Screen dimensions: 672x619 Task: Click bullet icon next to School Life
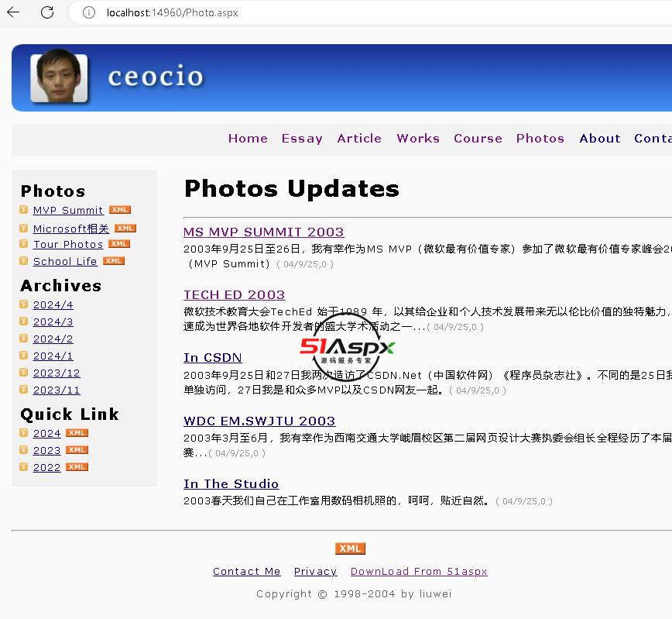tap(23, 261)
